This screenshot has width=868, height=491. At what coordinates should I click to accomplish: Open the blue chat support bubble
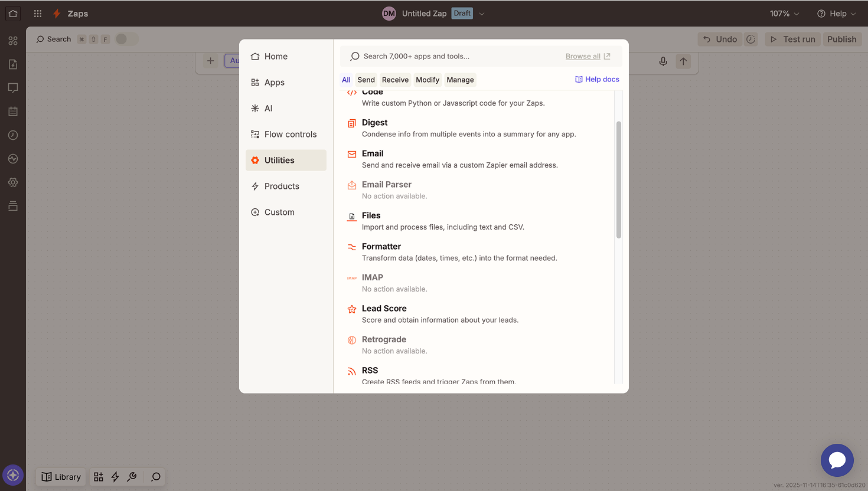(837, 460)
